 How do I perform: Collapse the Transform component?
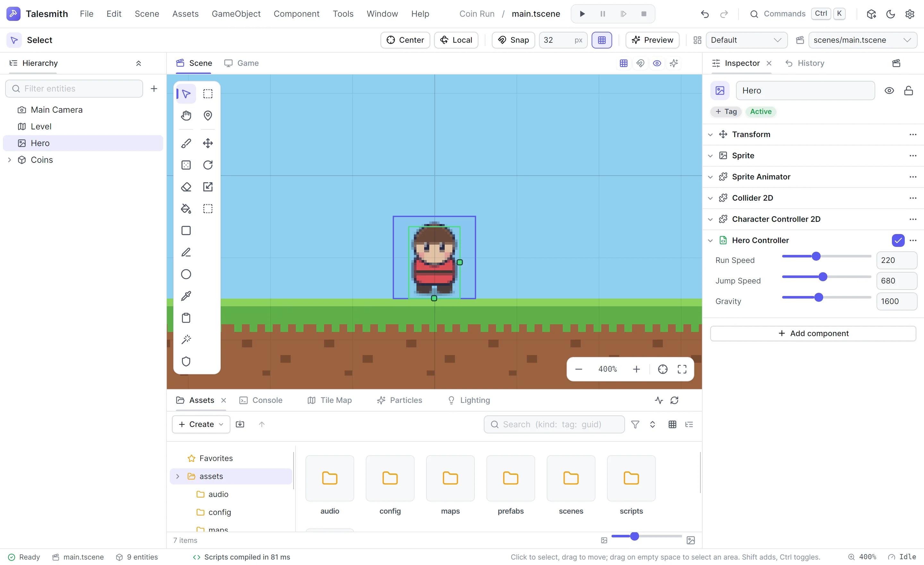(710, 134)
